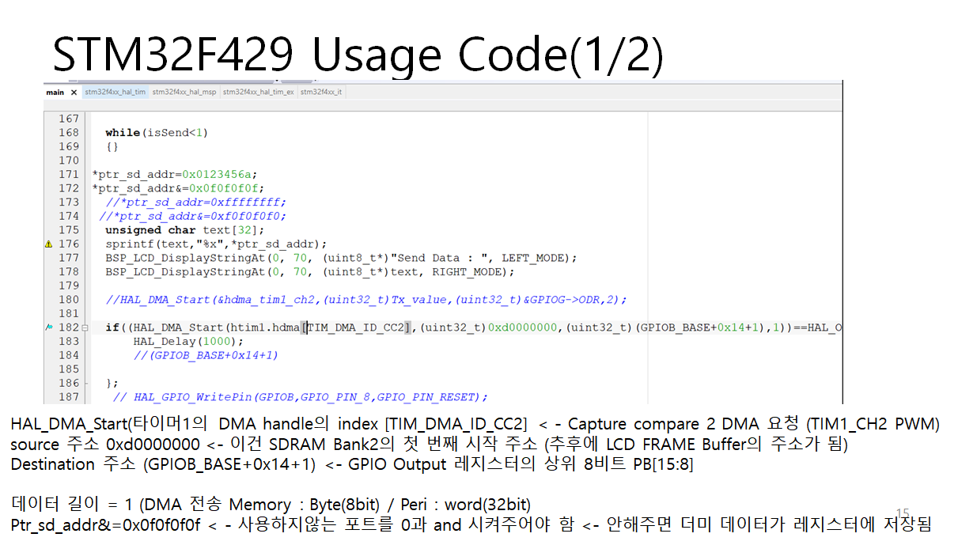Click the while(isSend<1) statement

pyautogui.click(x=157, y=133)
